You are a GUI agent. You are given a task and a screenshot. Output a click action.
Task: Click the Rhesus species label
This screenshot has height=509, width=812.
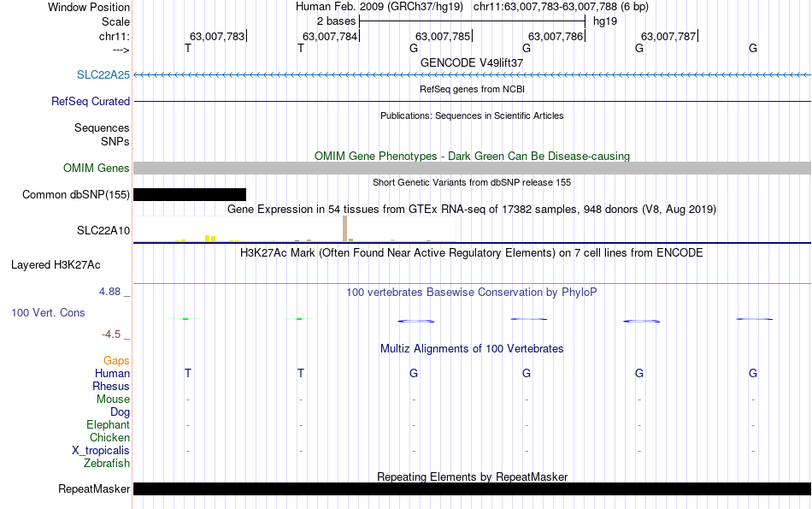(x=111, y=386)
